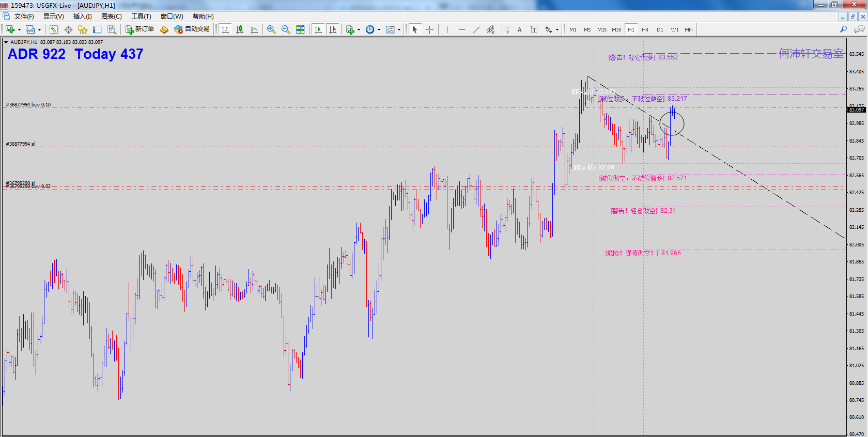Viewport: 868px width, 437px height.
Task: Open the Templates icon
Action: (x=390, y=29)
